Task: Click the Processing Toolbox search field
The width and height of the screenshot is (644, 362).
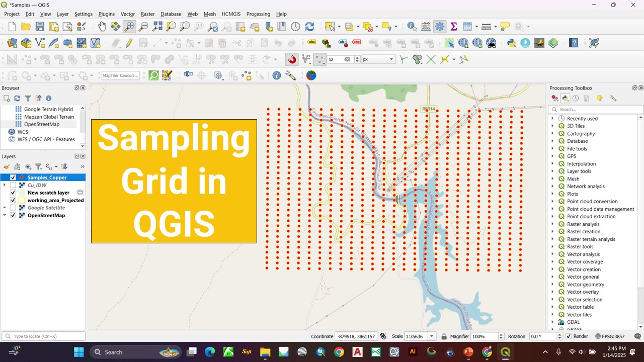Action: (x=596, y=109)
